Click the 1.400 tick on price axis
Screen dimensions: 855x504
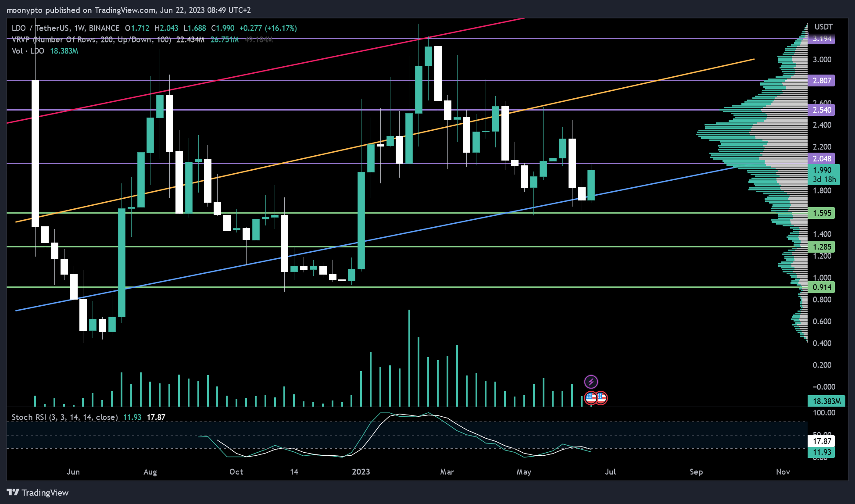(822, 234)
